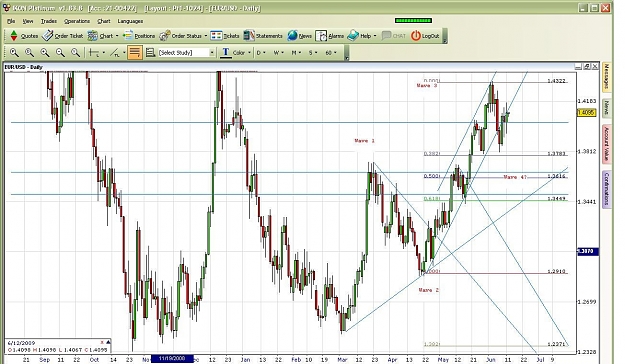The height and width of the screenshot is (364, 625).
Task: Show the Positions panel
Action: (139, 36)
